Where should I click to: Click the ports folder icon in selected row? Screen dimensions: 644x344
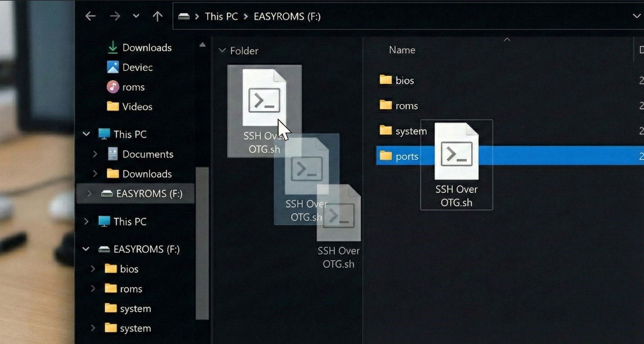tap(386, 156)
